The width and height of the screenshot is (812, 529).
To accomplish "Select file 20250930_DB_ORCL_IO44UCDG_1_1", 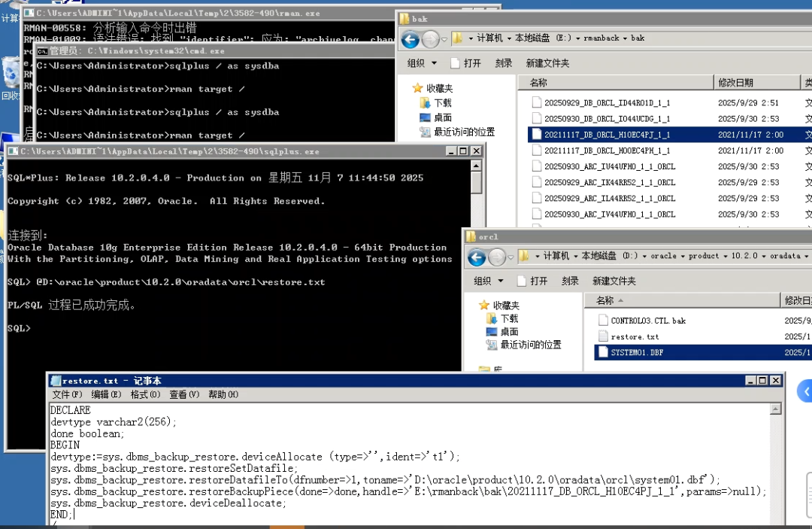I will tap(607, 119).
